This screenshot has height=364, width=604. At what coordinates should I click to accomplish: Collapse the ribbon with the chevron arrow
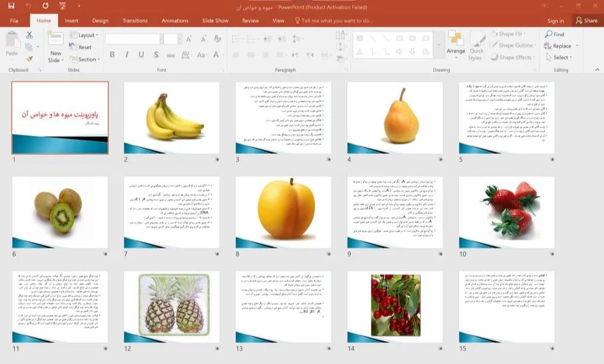pyautogui.click(x=597, y=69)
